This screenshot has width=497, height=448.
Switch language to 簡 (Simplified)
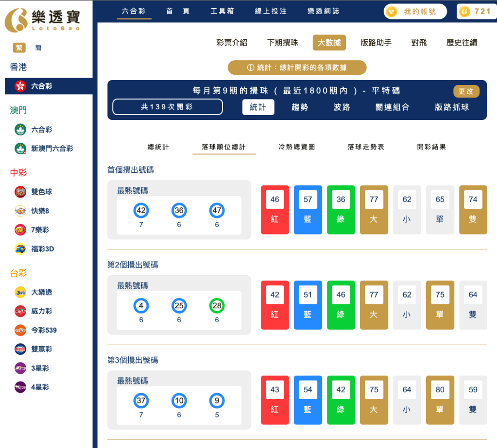38,48
